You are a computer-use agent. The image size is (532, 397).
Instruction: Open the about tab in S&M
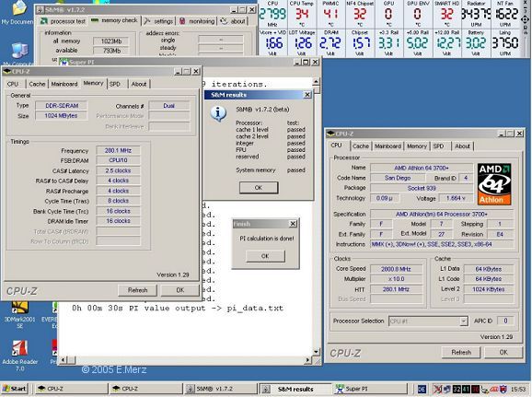click(233, 21)
